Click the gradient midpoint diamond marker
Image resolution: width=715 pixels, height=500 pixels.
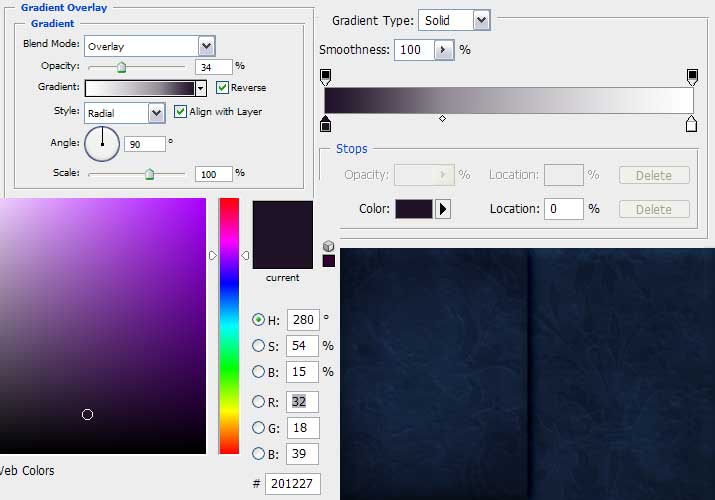[442, 119]
